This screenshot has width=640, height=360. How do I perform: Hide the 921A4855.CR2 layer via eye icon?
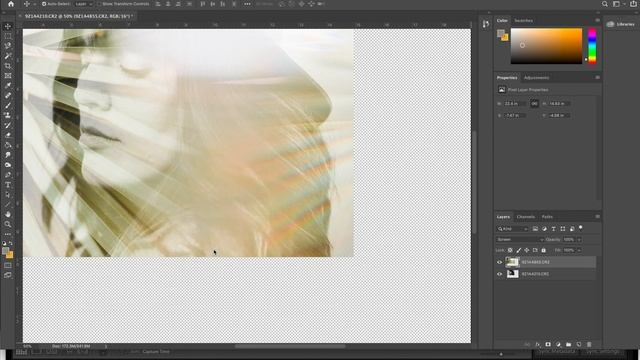pos(499,262)
